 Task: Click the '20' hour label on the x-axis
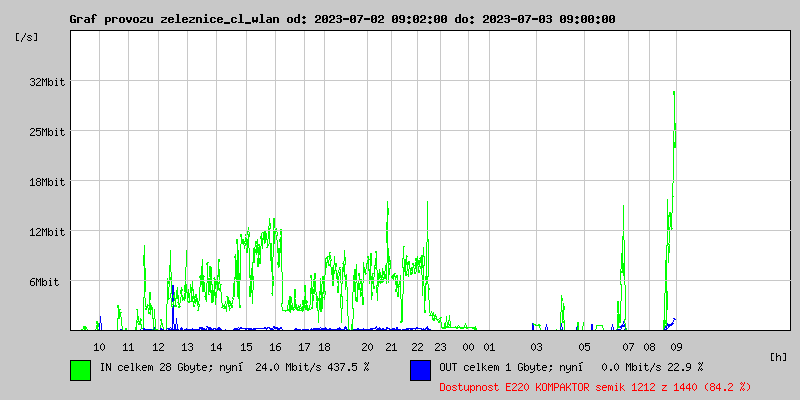point(367,347)
